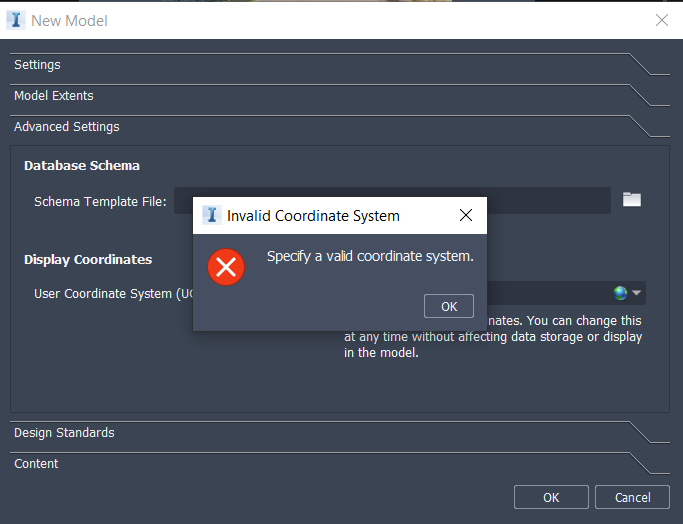The height and width of the screenshot is (524, 683).
Task: Open the User Coordinate System dropdown arrow
Action: pyautogui.click(x=637, y=293)
